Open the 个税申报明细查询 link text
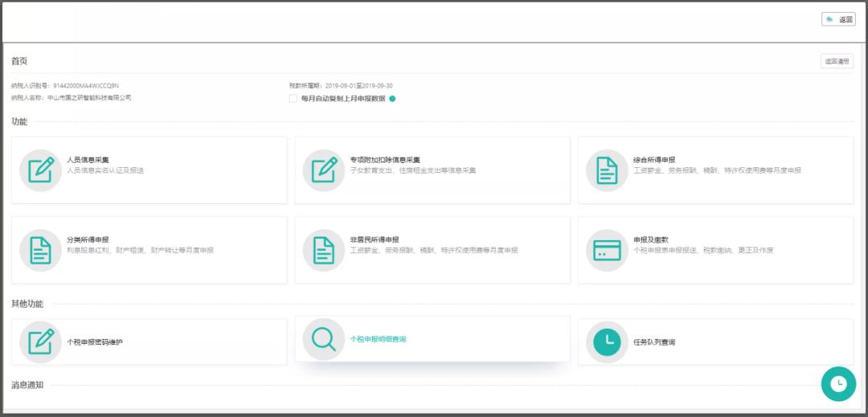This screenshot has width=868, height=417. pyautogui.click(x=378, y=339)
